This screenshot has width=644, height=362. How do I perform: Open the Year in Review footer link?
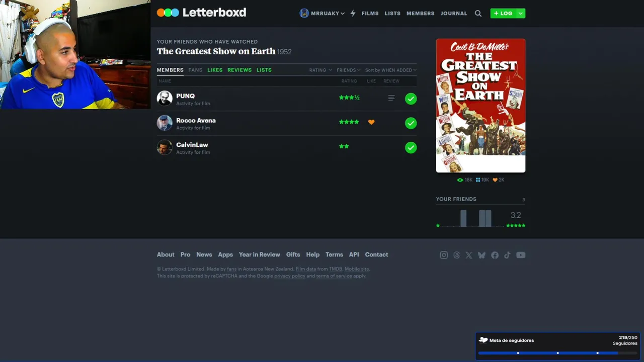click(259, 254)
